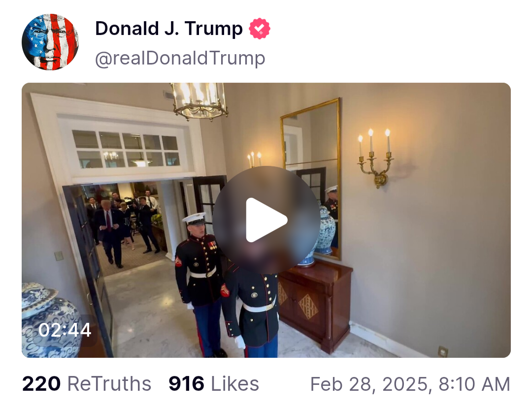Click the transom window above the doorway
The height and width of the screenshot is (405, 532).
(126, 149)
